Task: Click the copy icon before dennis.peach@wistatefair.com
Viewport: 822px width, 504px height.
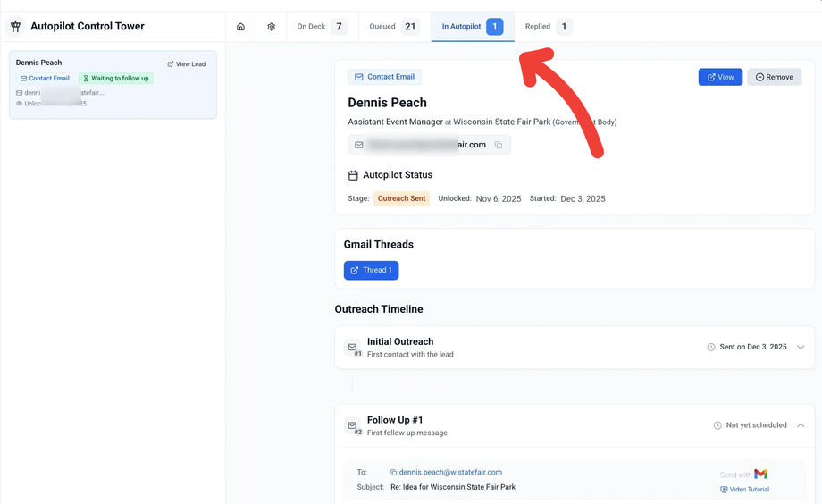Action: coord(393,473)
